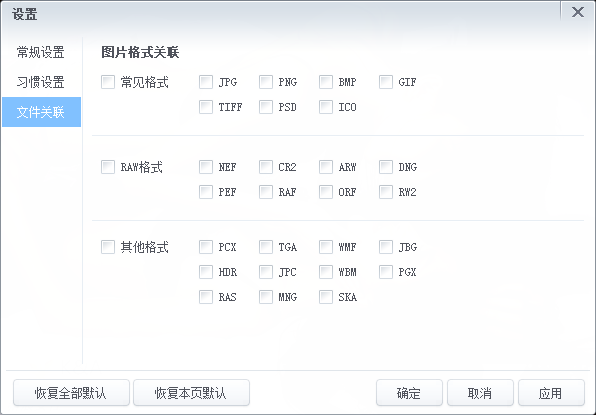Screen dimensions: 596x415
Task: Enable CR2 raw format association
Action: click(x=266, y=167)
